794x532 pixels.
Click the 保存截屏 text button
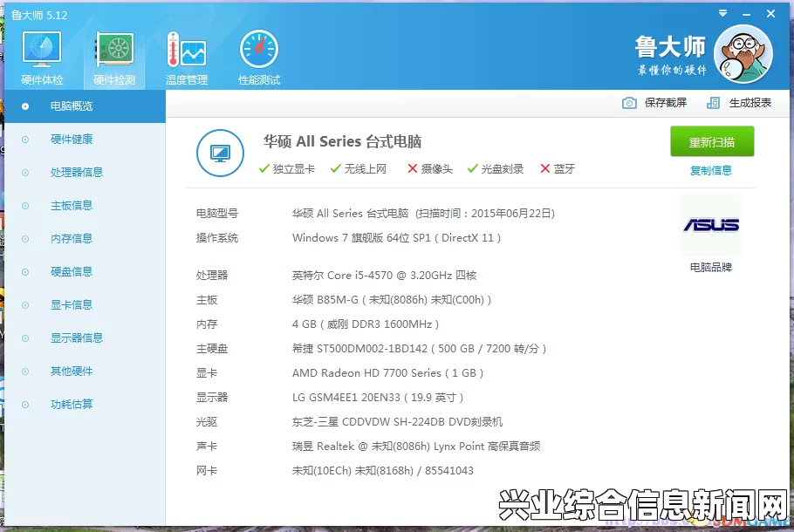666,103
